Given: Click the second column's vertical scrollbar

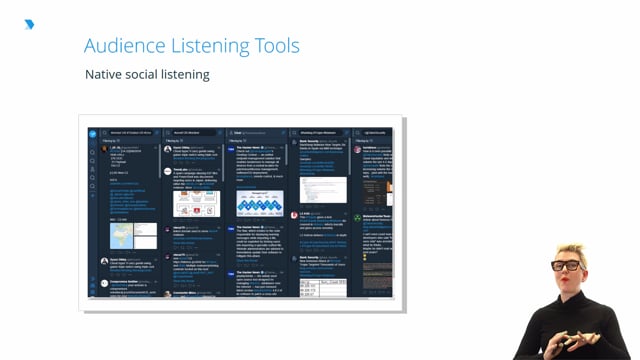Looking at the screenshot, I should click(223, 162).
